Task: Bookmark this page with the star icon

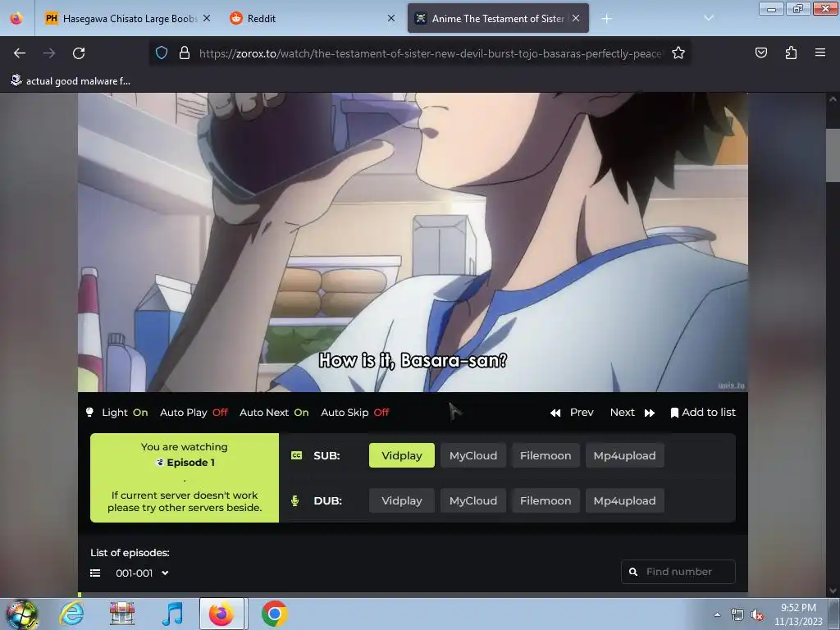Action: [x=678, y=53]
